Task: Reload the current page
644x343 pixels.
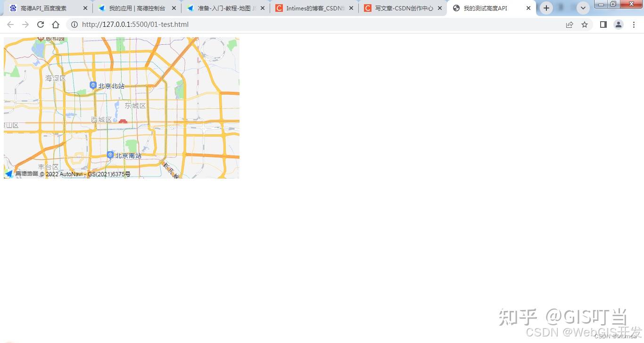Action: [x=41, y=24]
